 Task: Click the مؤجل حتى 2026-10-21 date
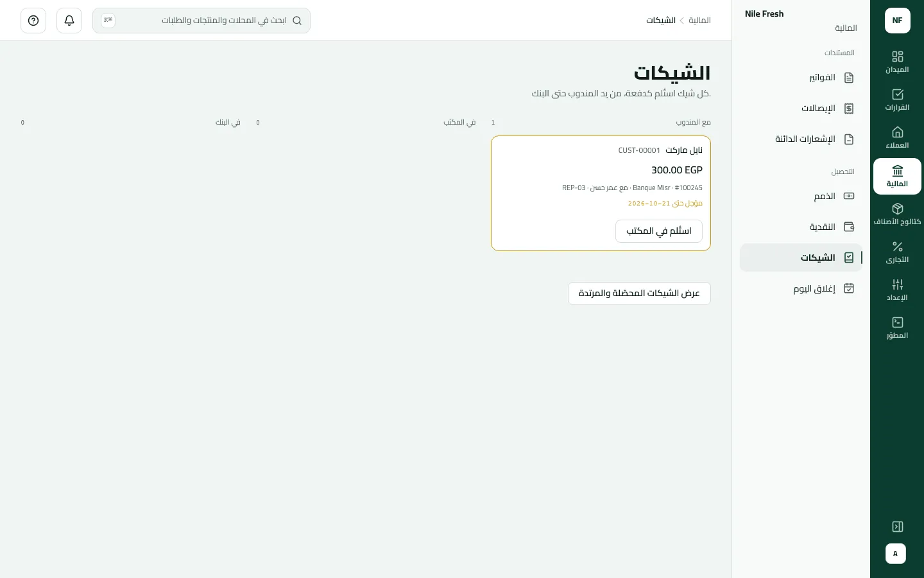[665, 204]
